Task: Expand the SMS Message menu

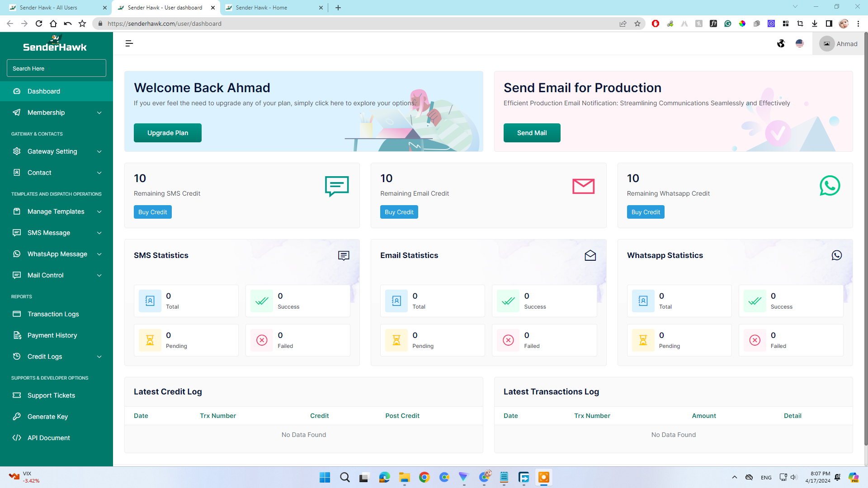Action: coord(49,233)
